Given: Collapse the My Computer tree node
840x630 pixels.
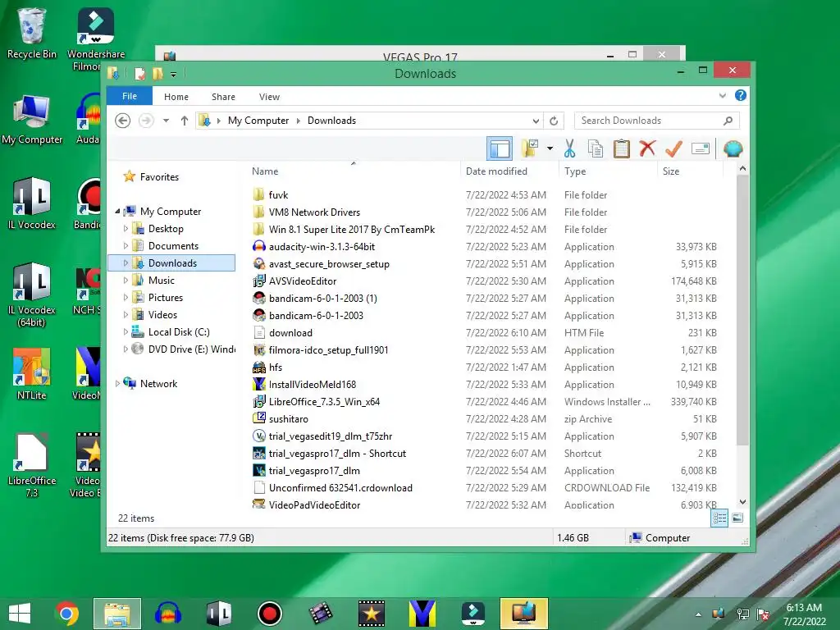Looking at the screenshot, I should [117, 212].
